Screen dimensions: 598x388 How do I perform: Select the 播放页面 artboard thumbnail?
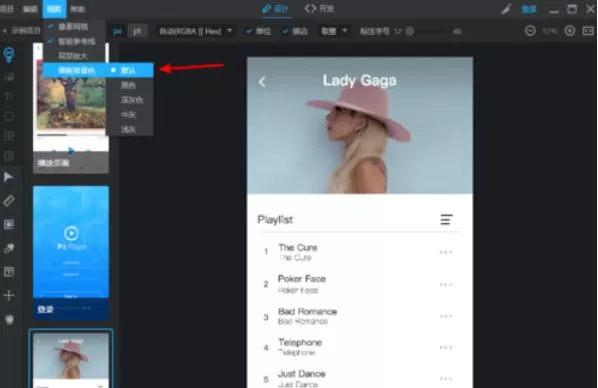(71, 108)
